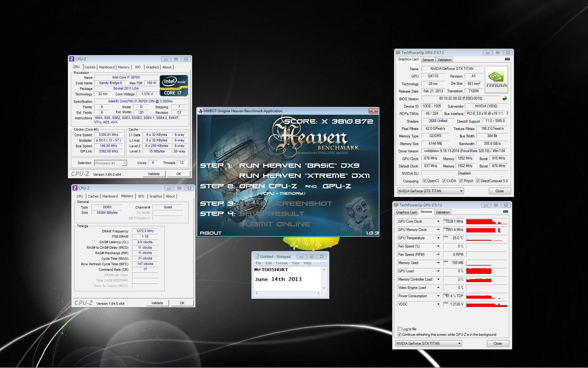
Task: Switch to Caches tab in CPU-Z CPU window
Action: 90,67
